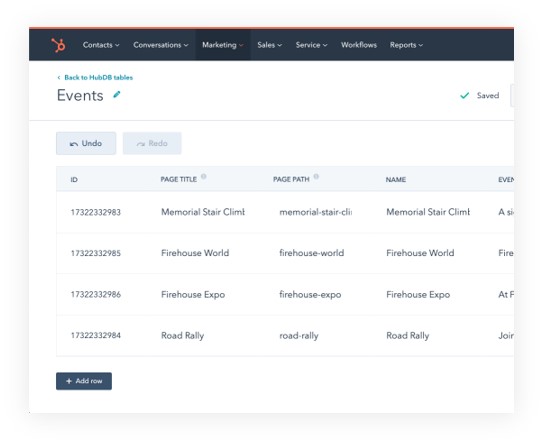Edit Firehouse Expo page title cell
543x444 pixels.
coord(193,294)
